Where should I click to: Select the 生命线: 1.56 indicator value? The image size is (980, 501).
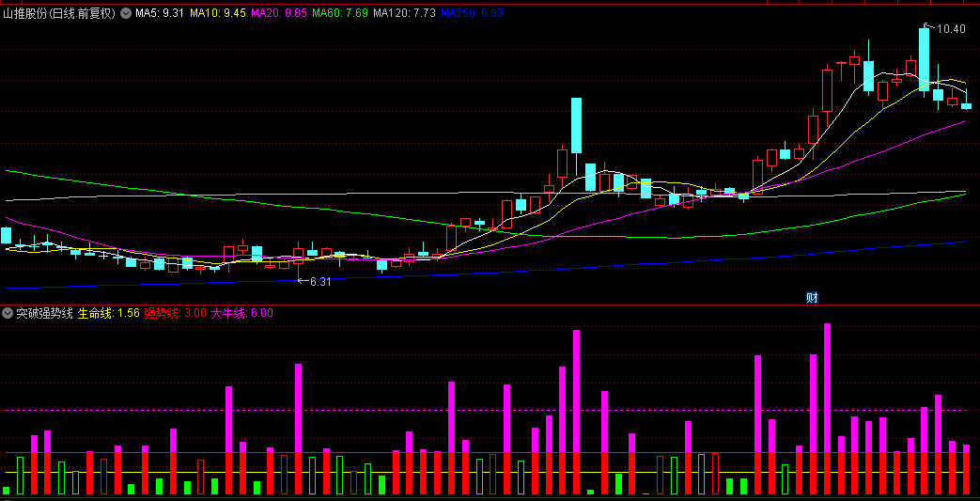[x=108, y=313]
